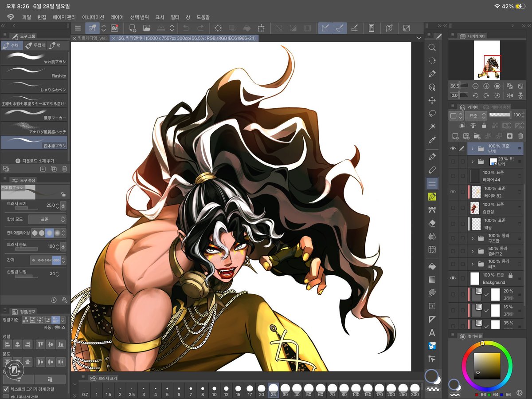The height and width of the screenshot is (399, 532).
Task: Delete the sub tool with the trash icon
Action: coord(65,169)
